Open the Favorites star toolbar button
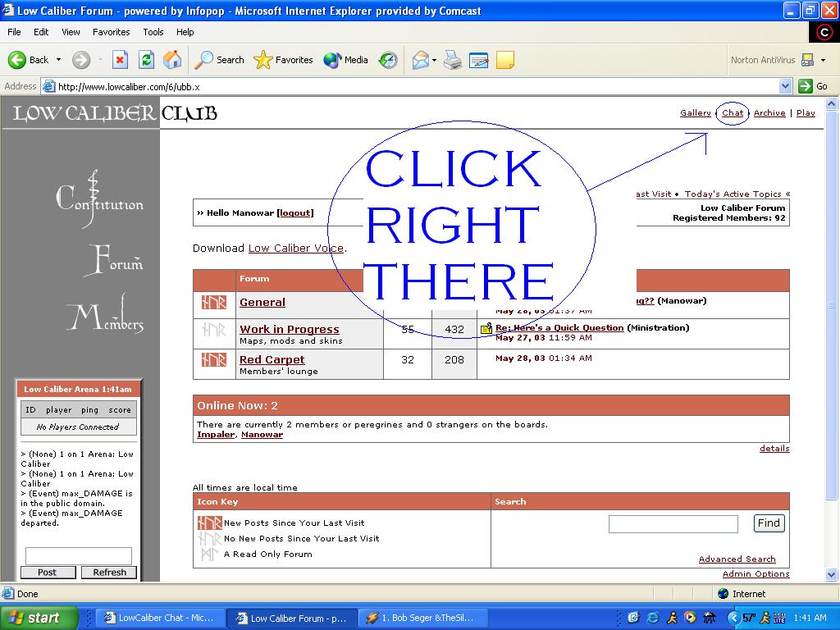 283,60
